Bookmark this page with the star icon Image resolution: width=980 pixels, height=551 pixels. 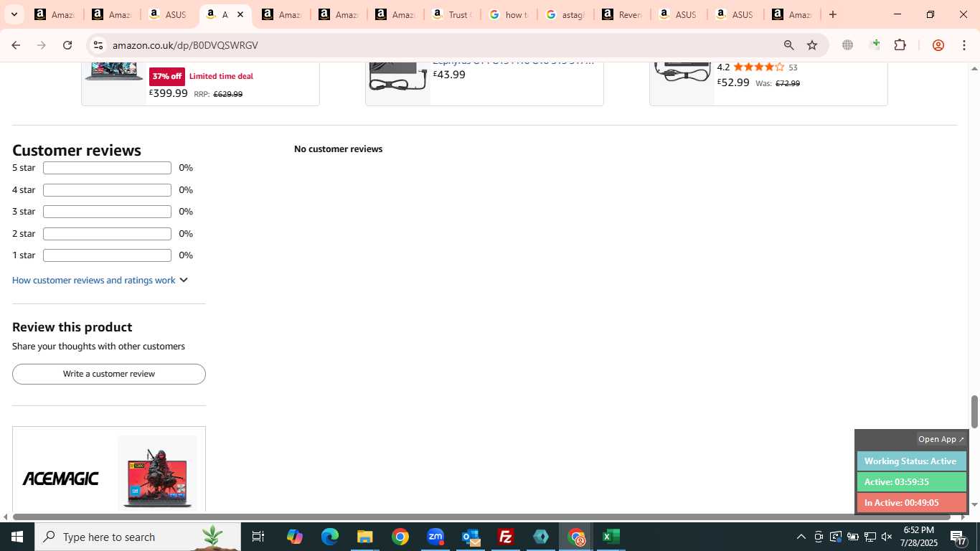(x=812, y=45)
